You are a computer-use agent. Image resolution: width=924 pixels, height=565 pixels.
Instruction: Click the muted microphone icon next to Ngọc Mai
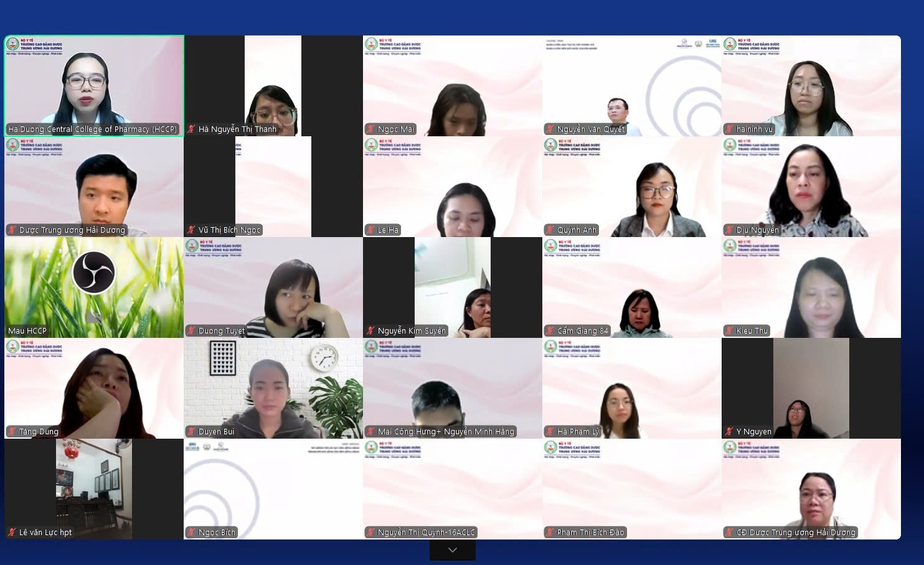[370, 129]
